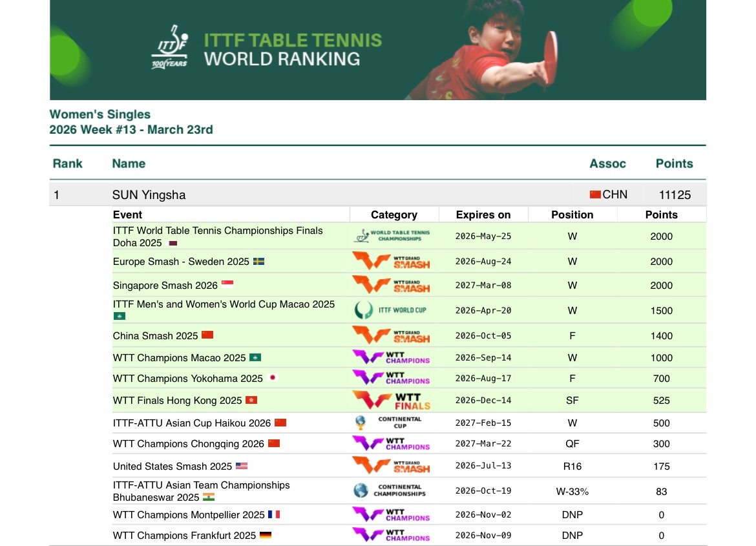
Task: Click the WTT Champions logo on Macao 2025 row
Action: point(391,357)
